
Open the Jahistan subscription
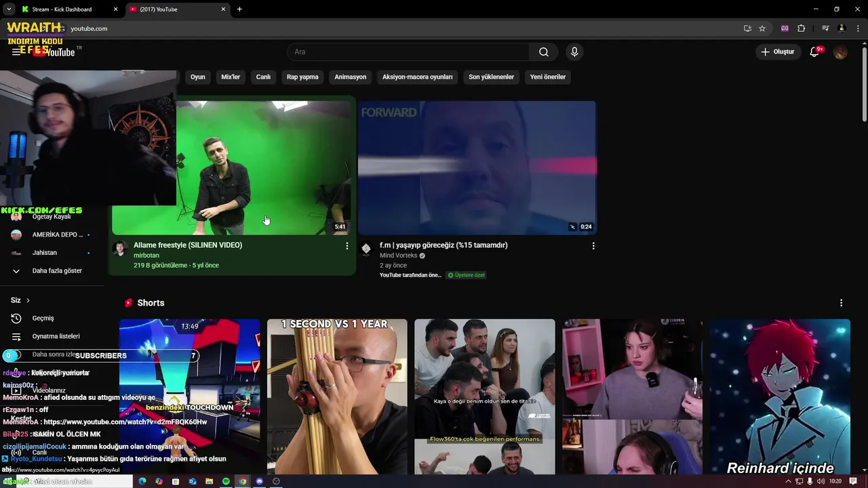pos(51,253)
